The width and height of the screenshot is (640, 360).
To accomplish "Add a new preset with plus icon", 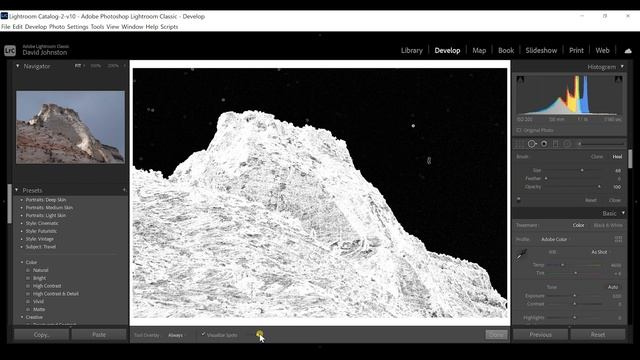I will (x=124, y=190).
